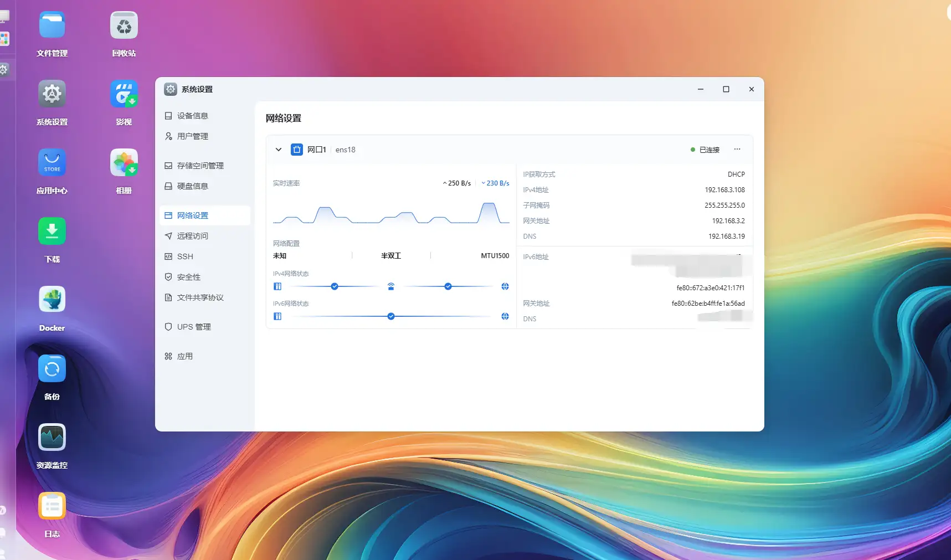Click the IPv4 network status router icon

[391, 286]
